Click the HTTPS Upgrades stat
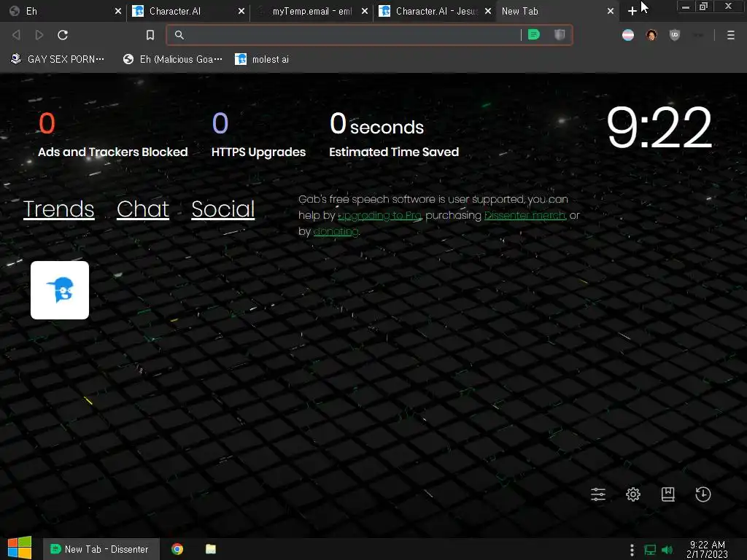This screenshot has width=747, height=560. click(258, 134)
